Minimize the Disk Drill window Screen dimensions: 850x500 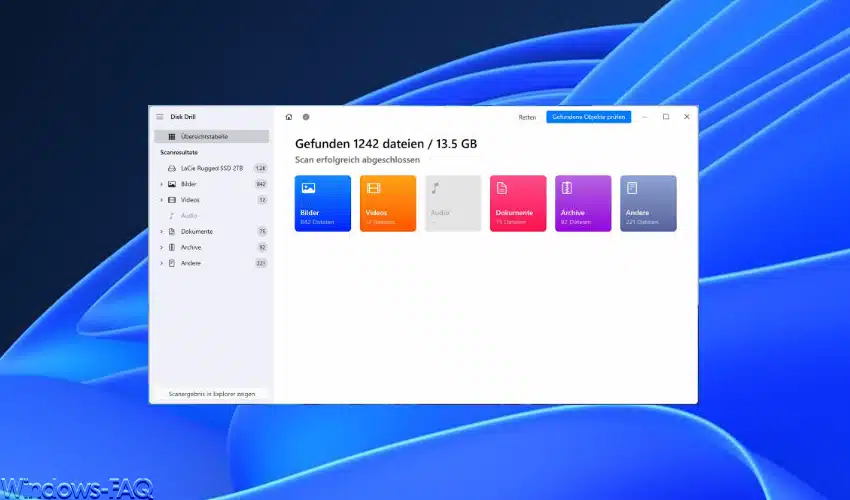click(645, 117)
